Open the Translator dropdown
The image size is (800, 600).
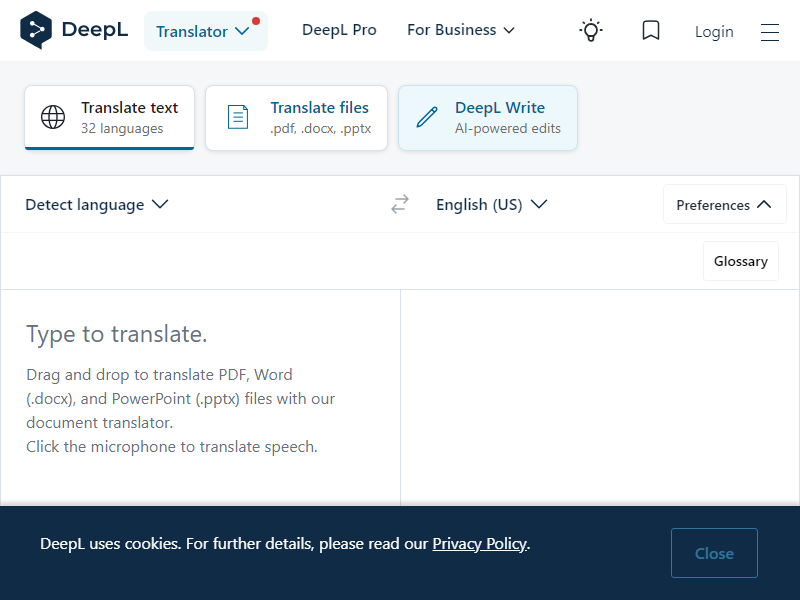pos(206,31)
